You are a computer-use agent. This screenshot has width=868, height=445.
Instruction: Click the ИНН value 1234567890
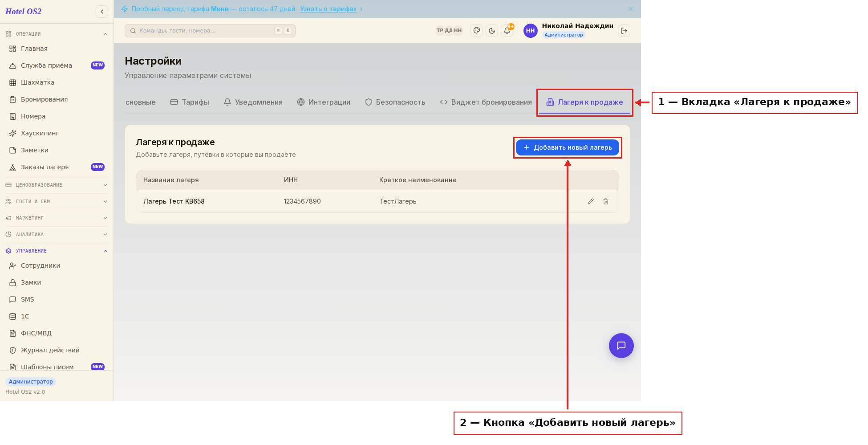click(x=302, y=201)
